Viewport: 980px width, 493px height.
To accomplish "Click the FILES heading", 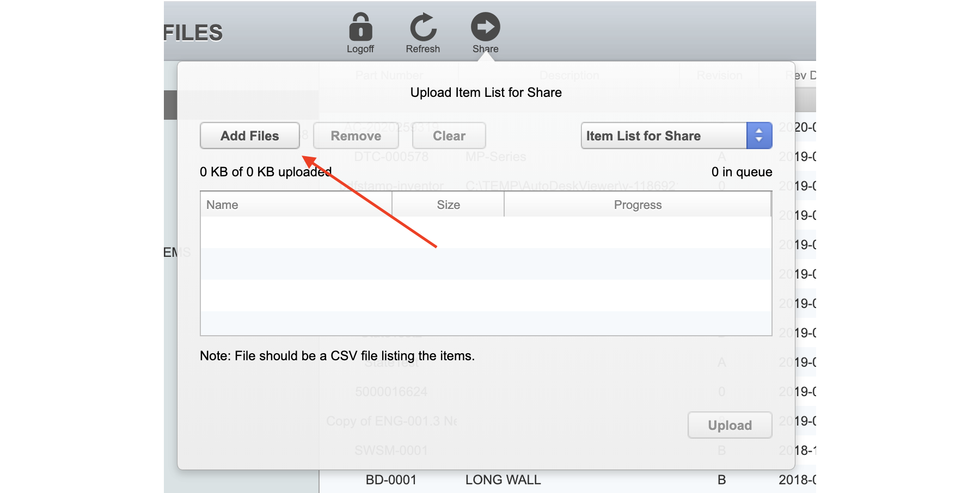I will point(193,33).
